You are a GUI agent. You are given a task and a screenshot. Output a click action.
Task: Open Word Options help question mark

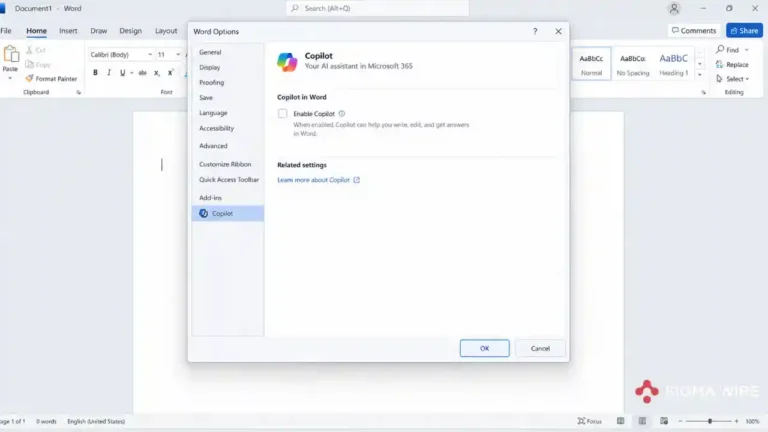[535, 31]
